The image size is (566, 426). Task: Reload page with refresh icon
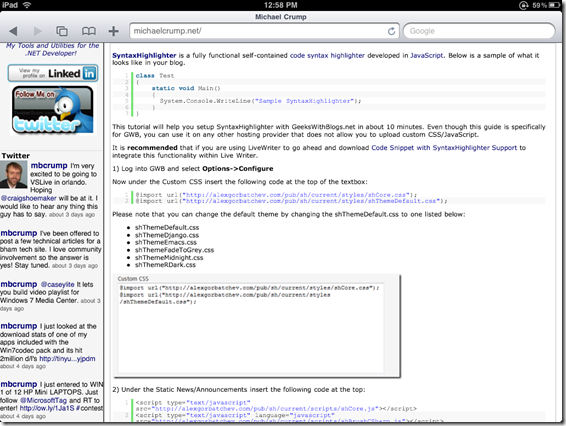point(391,31)
